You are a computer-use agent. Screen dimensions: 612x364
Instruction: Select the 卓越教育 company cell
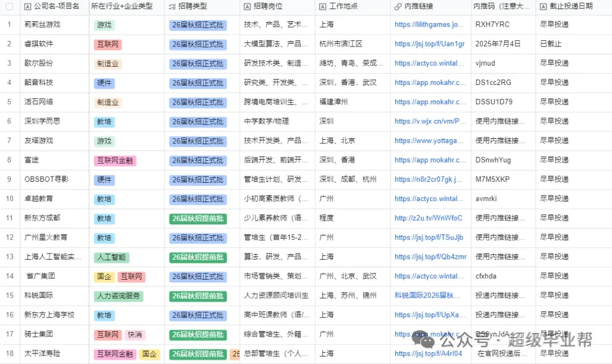tap(54, 199)
